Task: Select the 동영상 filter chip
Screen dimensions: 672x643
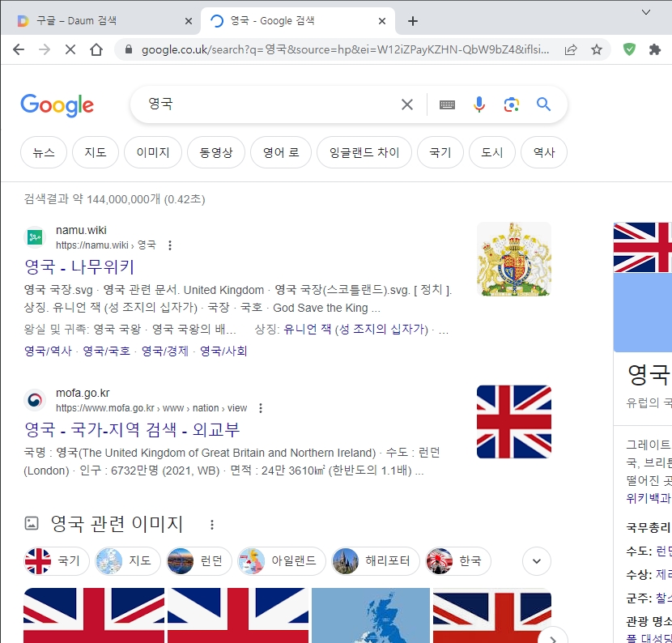Action: point(215,152)
